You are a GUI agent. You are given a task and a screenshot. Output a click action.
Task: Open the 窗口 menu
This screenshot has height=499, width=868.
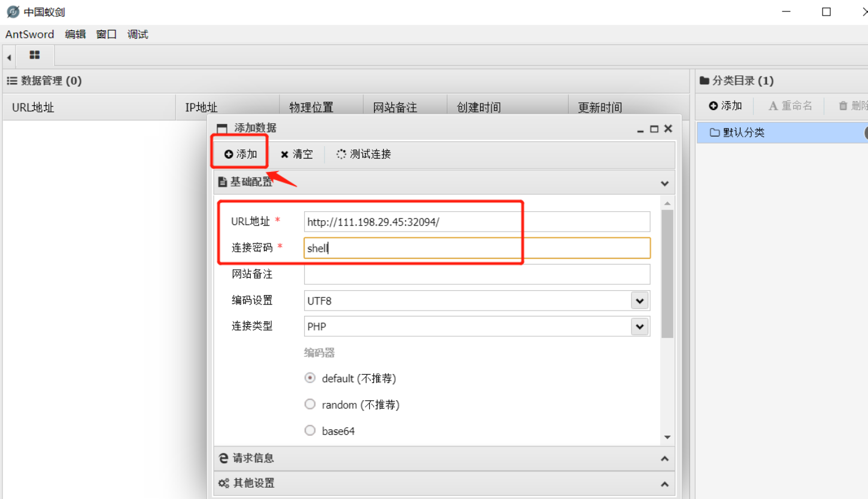click(107, 34)
